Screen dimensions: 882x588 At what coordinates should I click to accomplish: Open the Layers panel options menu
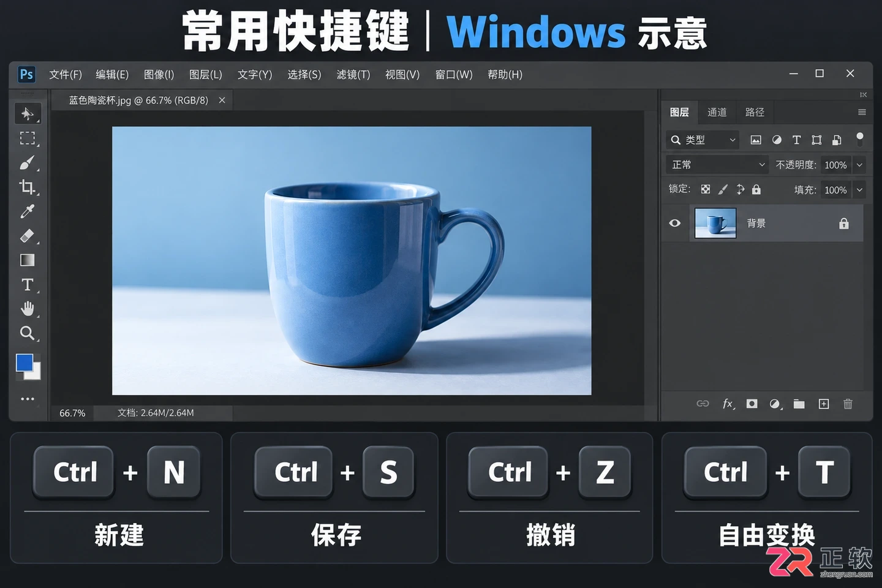pos(862,112)
